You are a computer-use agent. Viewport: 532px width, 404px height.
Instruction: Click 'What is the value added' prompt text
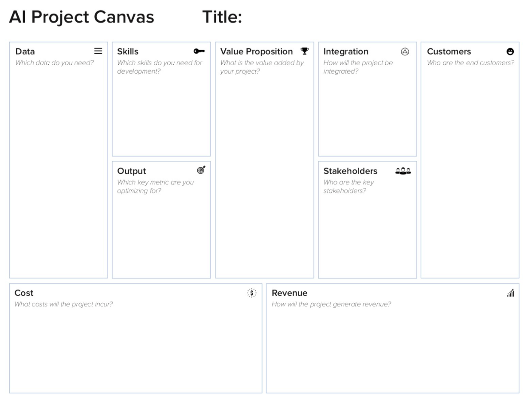(262, 67)
